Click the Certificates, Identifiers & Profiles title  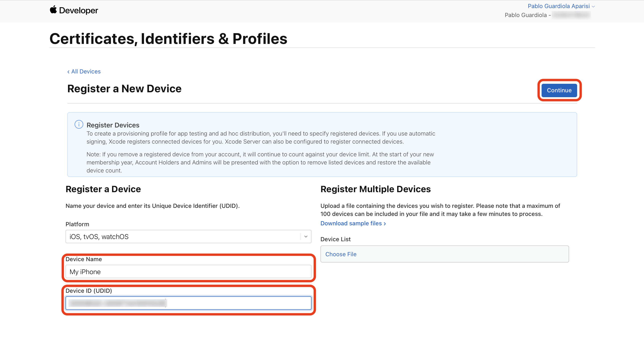168,39
